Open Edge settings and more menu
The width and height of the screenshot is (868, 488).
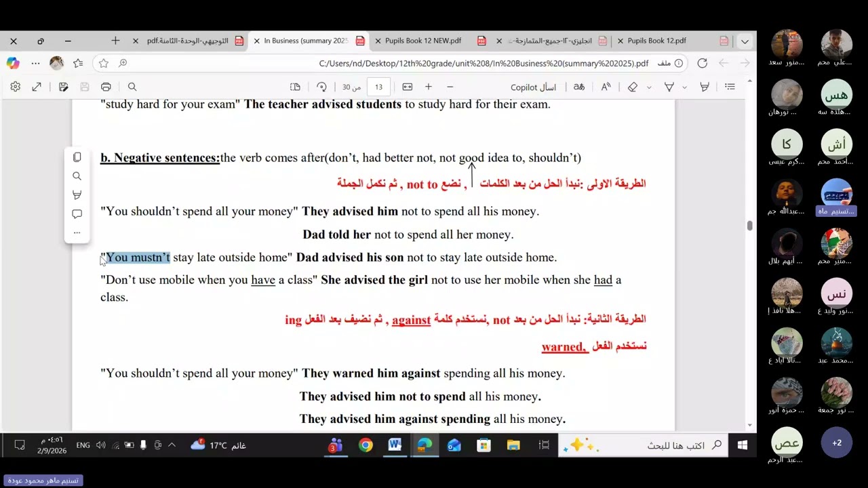35,63
